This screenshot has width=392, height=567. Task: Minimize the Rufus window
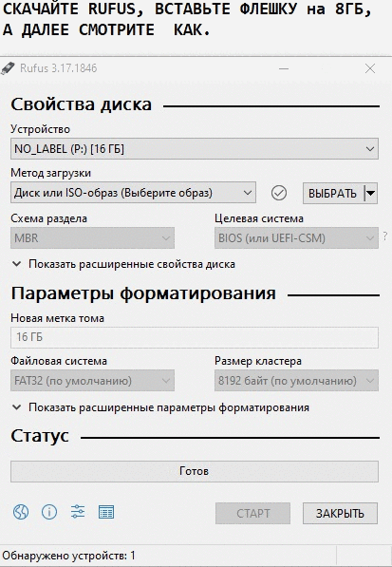tap(284, 68)
